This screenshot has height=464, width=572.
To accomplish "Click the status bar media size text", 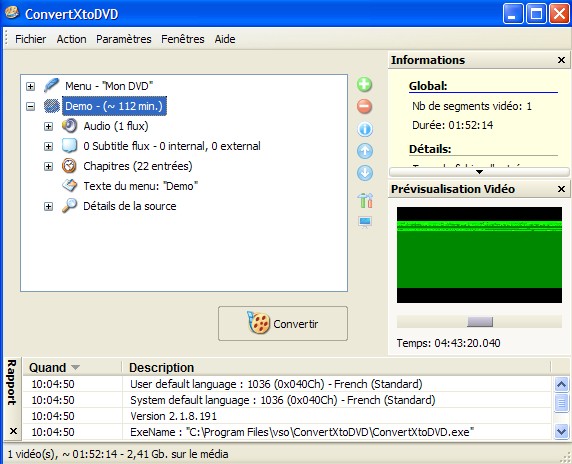I will tap(118, 454).
